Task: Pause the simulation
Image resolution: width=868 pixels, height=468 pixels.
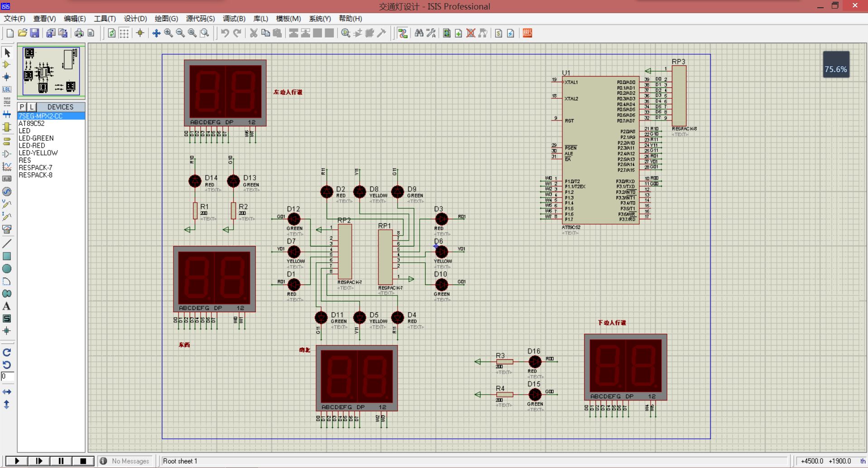Action: click(x=61, y=461)
